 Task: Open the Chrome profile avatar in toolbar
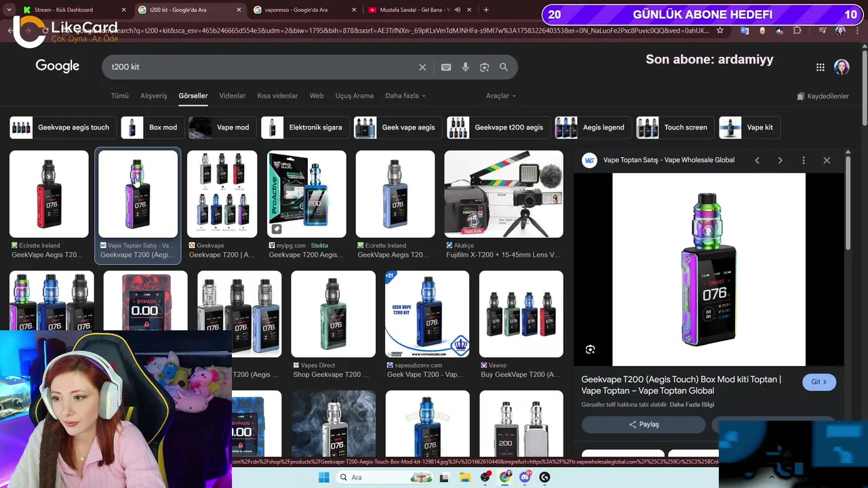[x=840, y=30]
